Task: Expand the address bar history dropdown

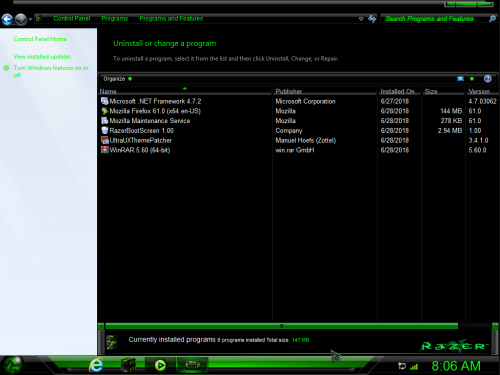Action: [361, 19]
